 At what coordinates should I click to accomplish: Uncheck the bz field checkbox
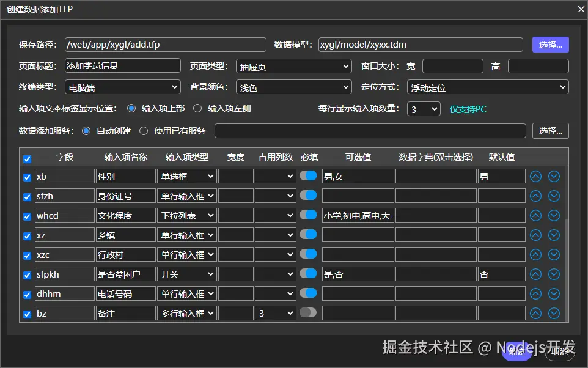[x=27, y=314]
